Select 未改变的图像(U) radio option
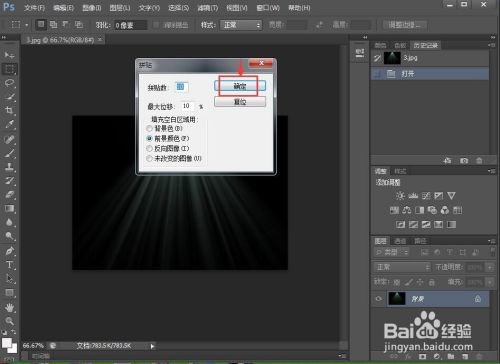This screenshot has width=500, height=364. tap(149, 158)
